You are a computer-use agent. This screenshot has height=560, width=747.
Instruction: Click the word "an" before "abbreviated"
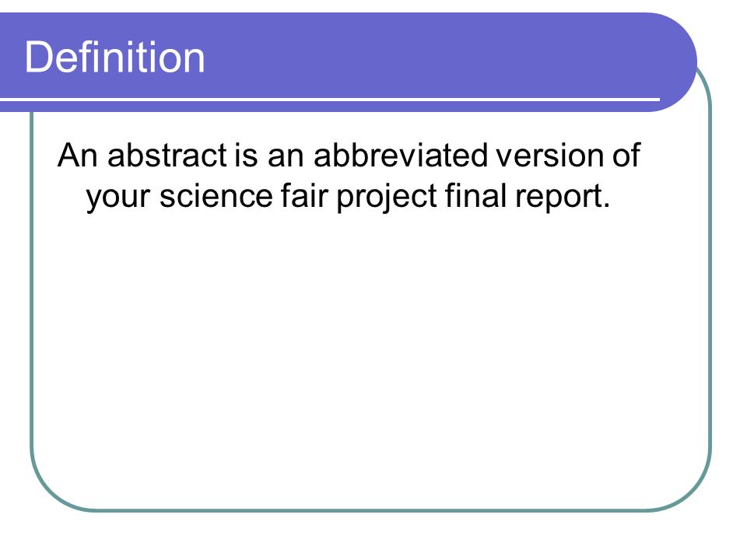286,157
